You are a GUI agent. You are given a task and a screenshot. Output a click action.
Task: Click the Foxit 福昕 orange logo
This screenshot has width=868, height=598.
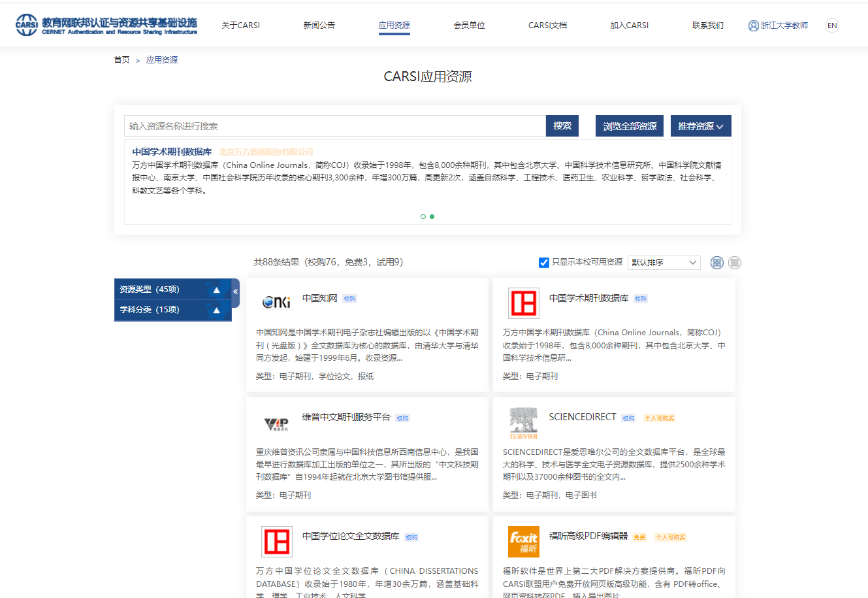click(524, 542)
